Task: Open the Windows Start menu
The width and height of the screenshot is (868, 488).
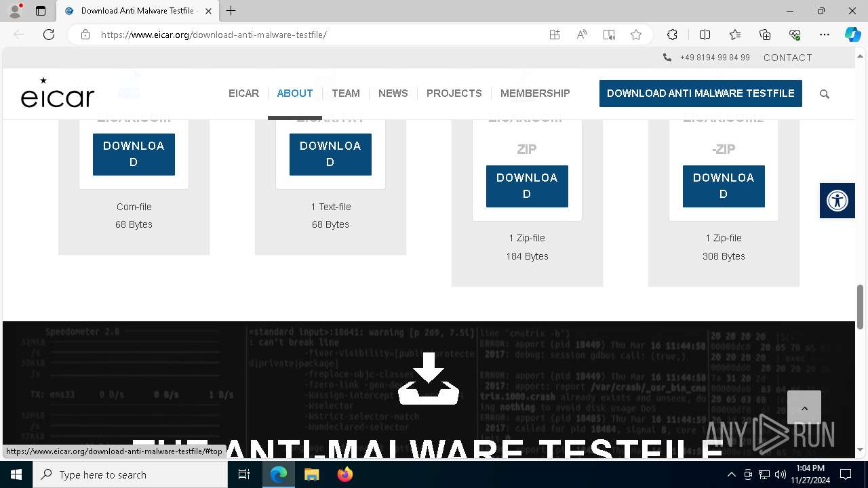Action: [16, 474]
